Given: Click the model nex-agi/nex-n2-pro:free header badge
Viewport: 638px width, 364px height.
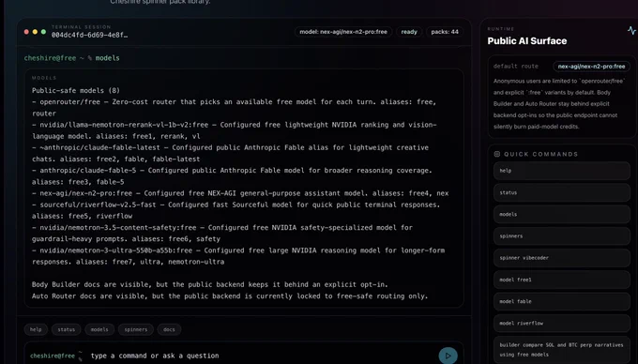Looking at the screenshot, I should coord(343,32).
